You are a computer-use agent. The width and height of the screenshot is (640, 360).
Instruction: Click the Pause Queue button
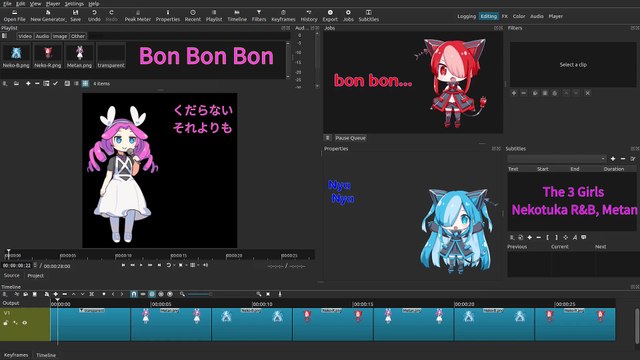click(350, 138)
